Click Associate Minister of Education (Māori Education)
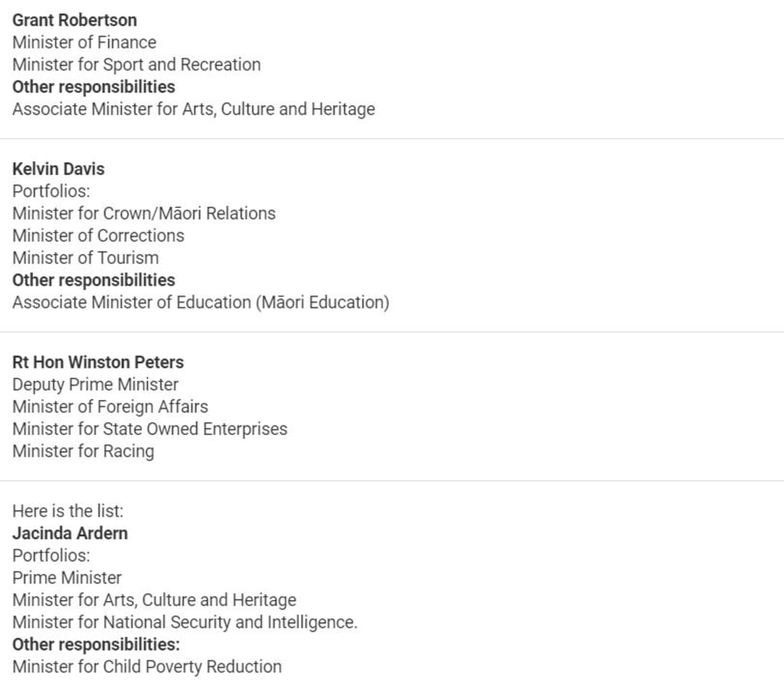The width and height of the screenshot is (784, 691). [201, 302]
